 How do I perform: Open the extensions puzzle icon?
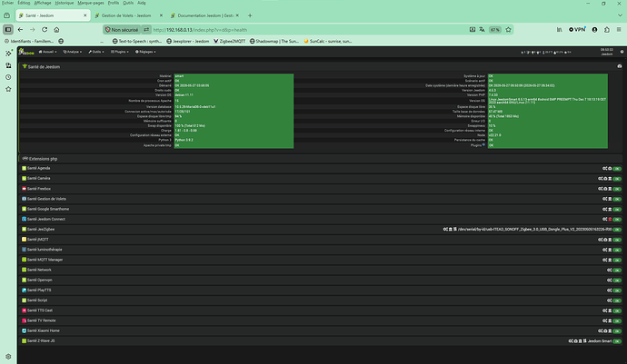(x=607, y=30)
